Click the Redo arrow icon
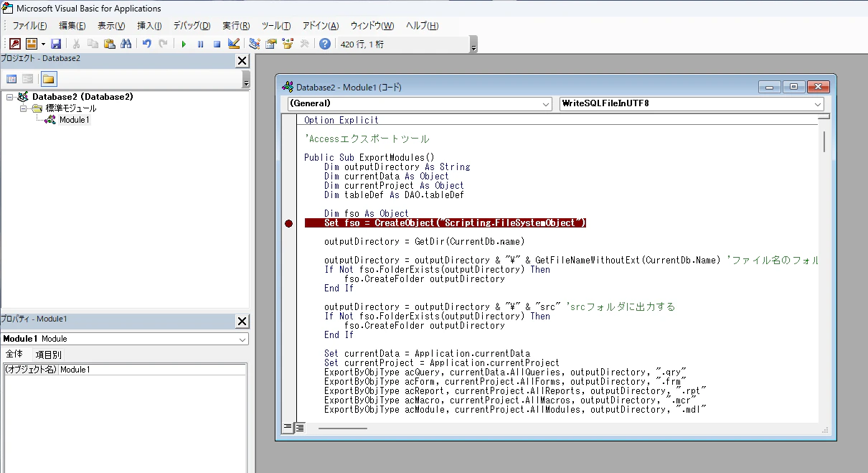 pos(164,44)
